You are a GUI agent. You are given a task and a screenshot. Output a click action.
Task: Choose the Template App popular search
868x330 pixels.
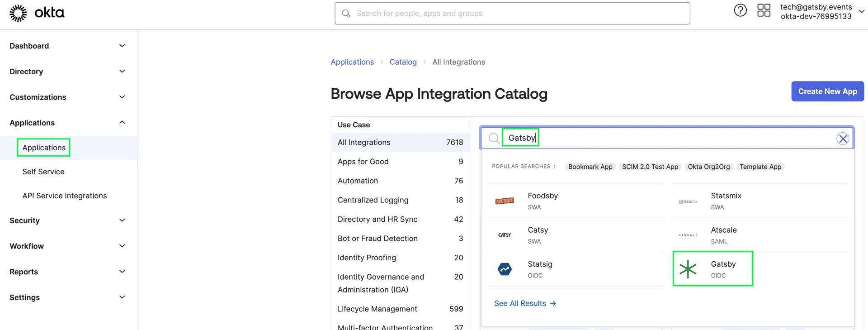tap(760, 167)
